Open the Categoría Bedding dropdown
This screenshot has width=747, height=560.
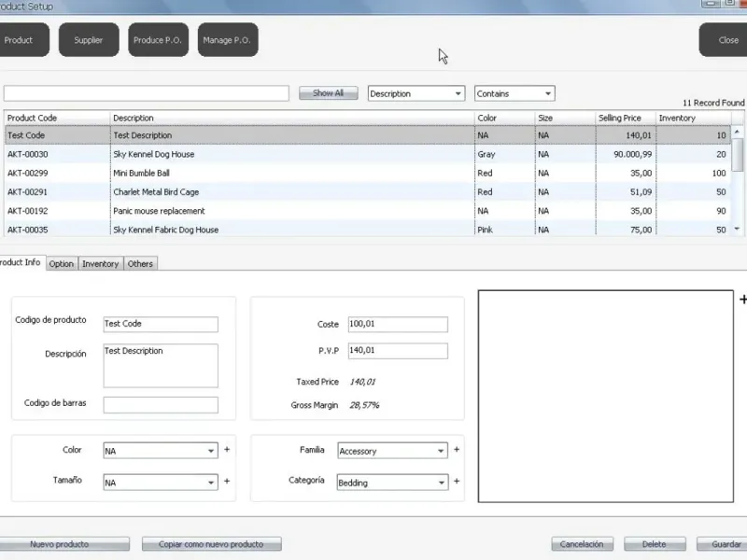coord(441,483)
